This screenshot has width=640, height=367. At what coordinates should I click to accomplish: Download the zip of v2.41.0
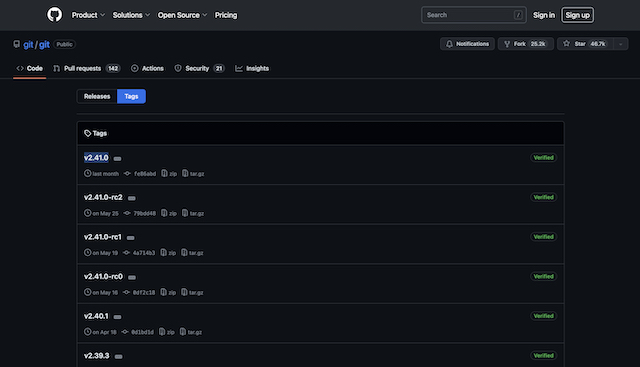(x=169, y=173)
